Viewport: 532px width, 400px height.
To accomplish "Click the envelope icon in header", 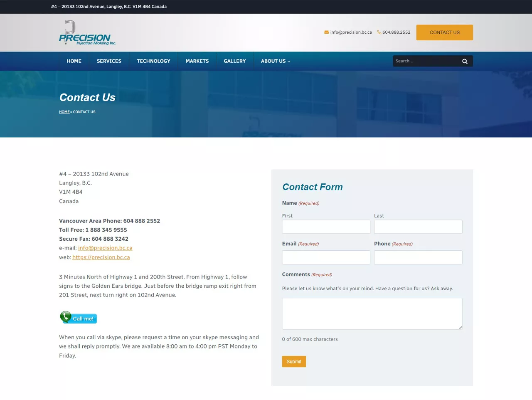I will [327, 32].
